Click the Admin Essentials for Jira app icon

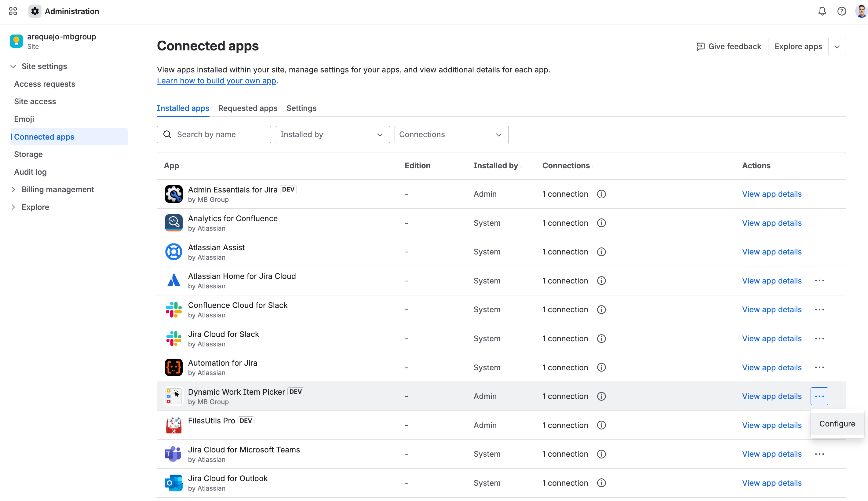pos(174,194)
